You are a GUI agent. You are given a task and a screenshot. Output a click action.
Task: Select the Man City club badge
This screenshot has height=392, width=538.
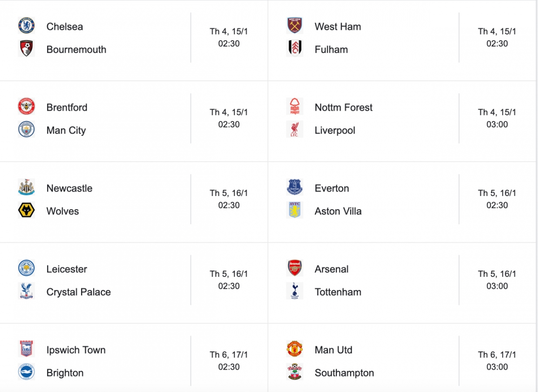coord(26,129)
